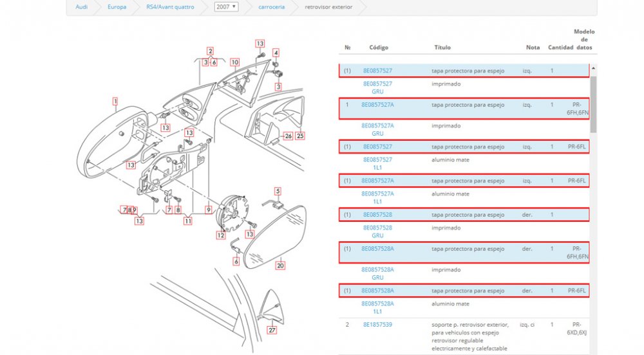Select diagram callout 25

point(300,136)
